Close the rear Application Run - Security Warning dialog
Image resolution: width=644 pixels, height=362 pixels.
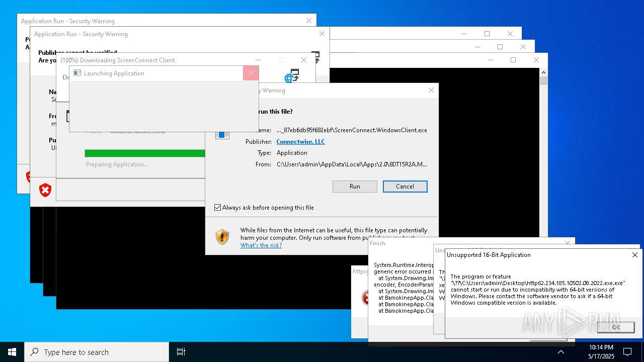(309, 21)
